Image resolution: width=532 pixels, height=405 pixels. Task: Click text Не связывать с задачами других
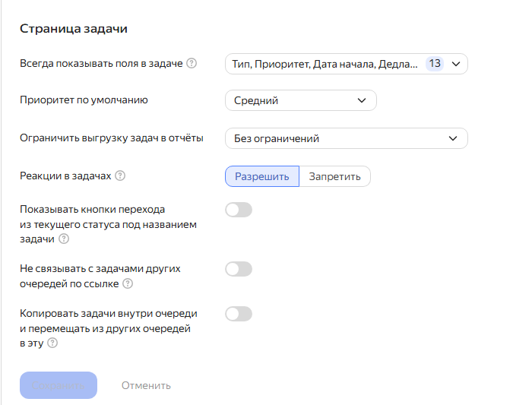tap(100, 269)
